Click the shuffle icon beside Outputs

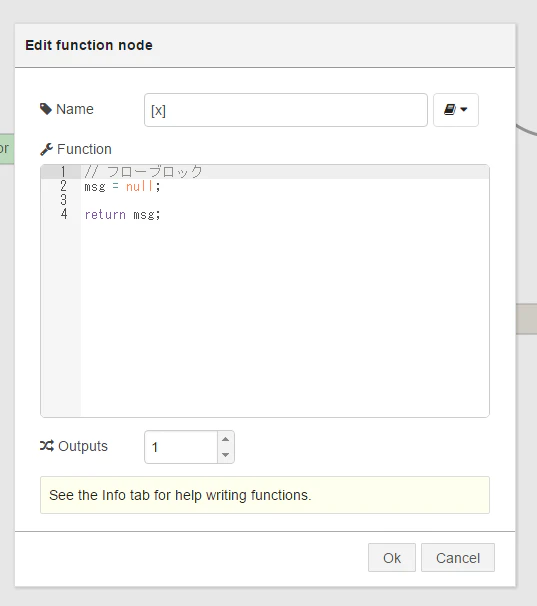47,446
